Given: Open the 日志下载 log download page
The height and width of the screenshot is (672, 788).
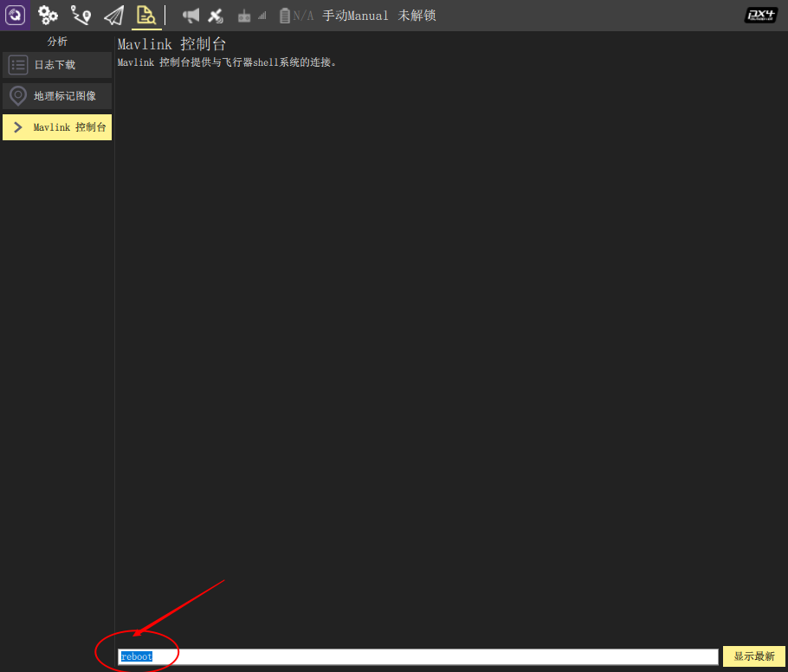Looking at the screenshot, I should pyautogui.click(x=57, y=65).
